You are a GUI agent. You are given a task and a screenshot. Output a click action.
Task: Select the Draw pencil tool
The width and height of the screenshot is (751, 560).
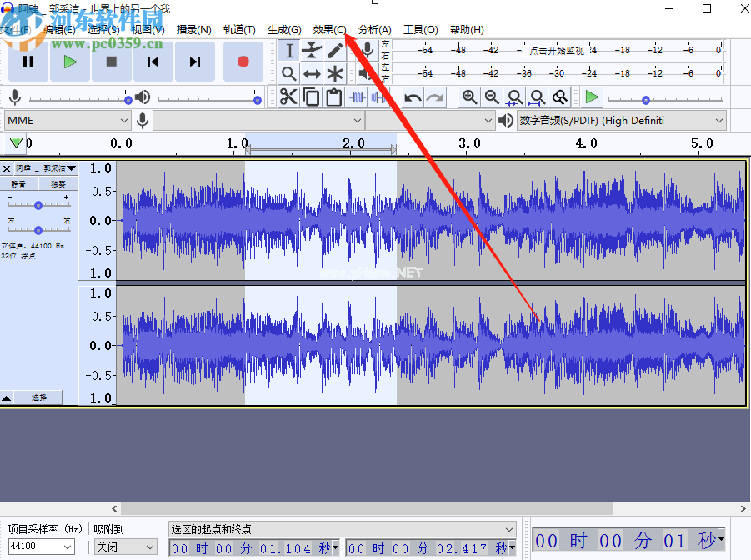[334, 51]
